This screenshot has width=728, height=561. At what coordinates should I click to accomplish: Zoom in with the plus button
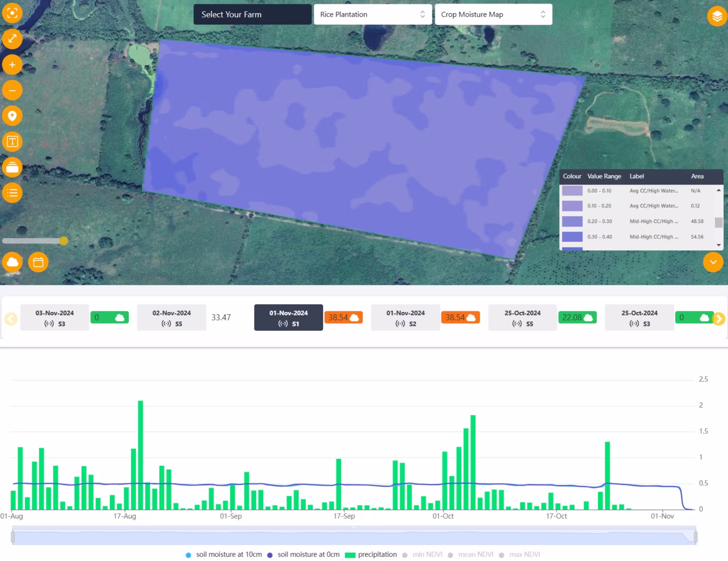(12, 65)
